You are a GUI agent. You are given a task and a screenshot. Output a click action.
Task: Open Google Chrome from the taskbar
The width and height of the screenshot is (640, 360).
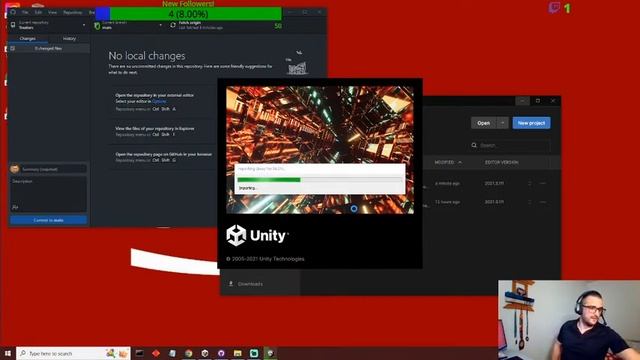coord(189,353)
